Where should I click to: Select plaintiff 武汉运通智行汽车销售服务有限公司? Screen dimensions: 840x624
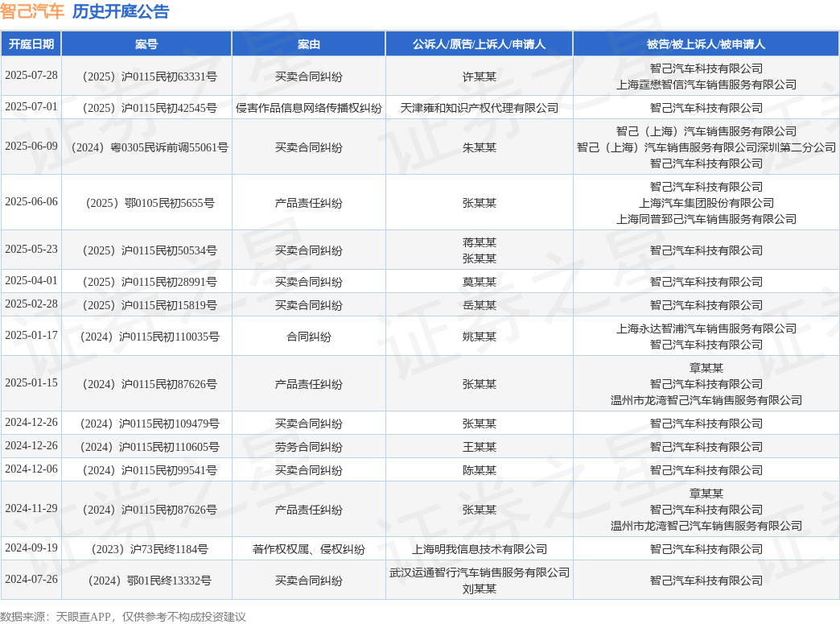[479, 572]
